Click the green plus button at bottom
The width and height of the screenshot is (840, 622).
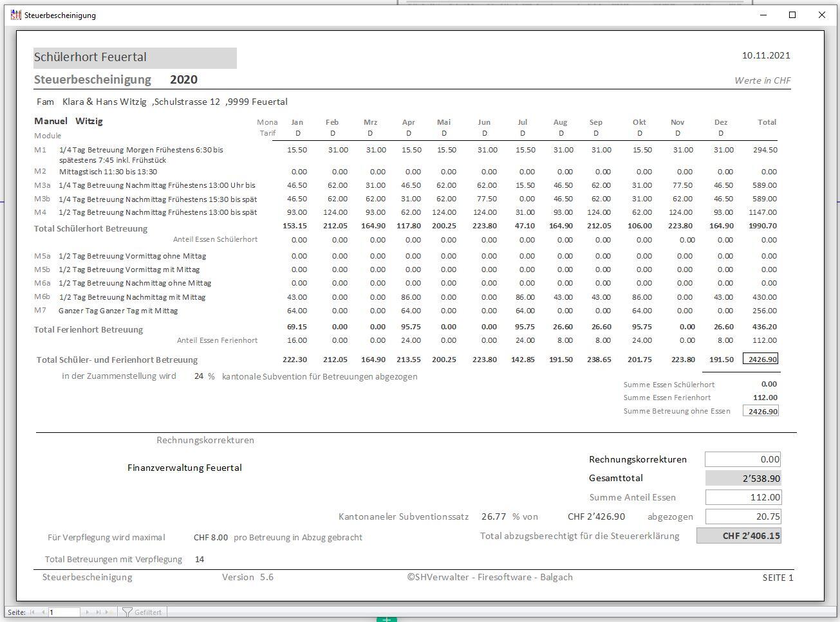tap(386, 619)
